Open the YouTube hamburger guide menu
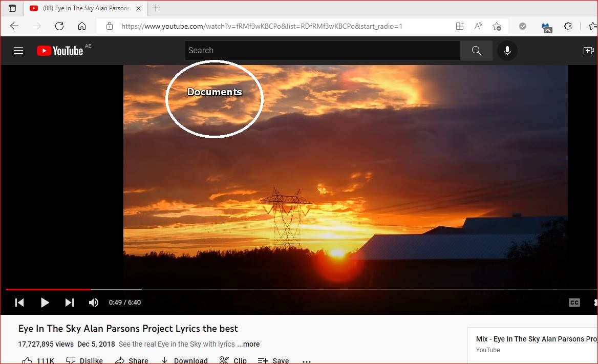This screenshot has height=364, width=598. click(18, 50)
